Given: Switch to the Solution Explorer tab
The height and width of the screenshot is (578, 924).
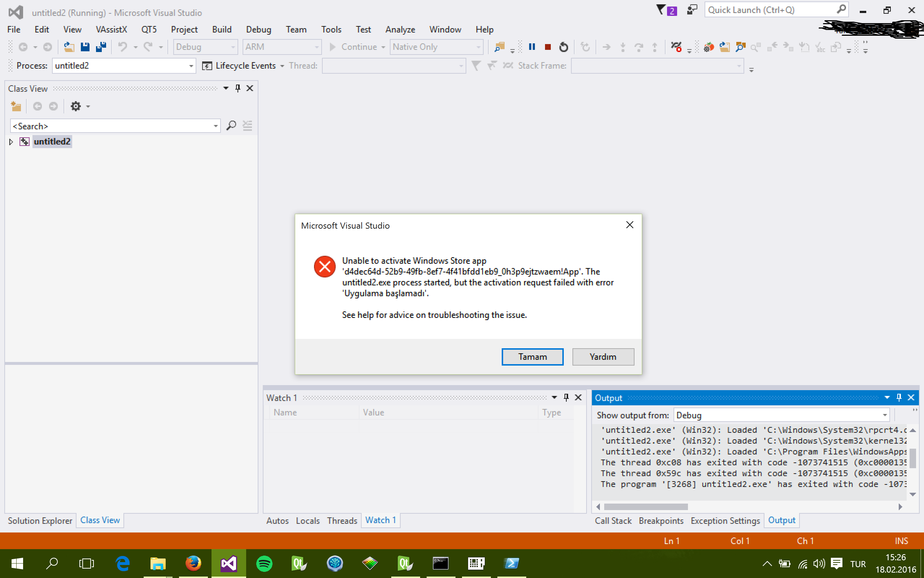Looking at the screenshot, I should click(40, 521).
